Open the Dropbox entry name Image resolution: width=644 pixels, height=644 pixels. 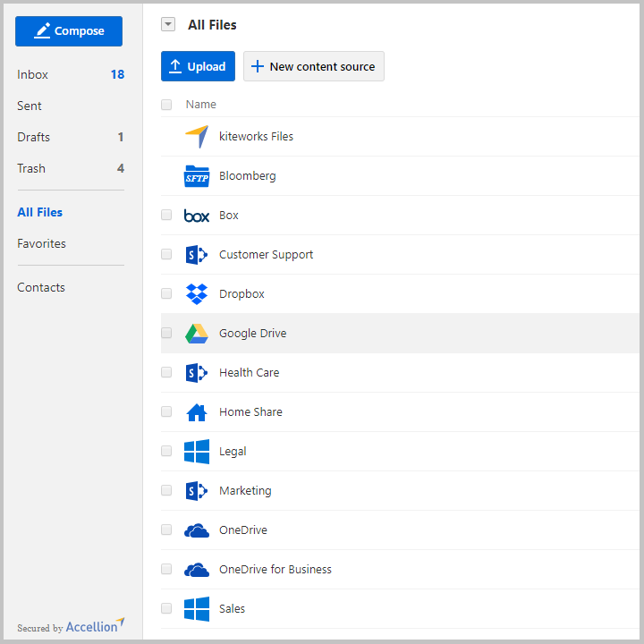241,294
